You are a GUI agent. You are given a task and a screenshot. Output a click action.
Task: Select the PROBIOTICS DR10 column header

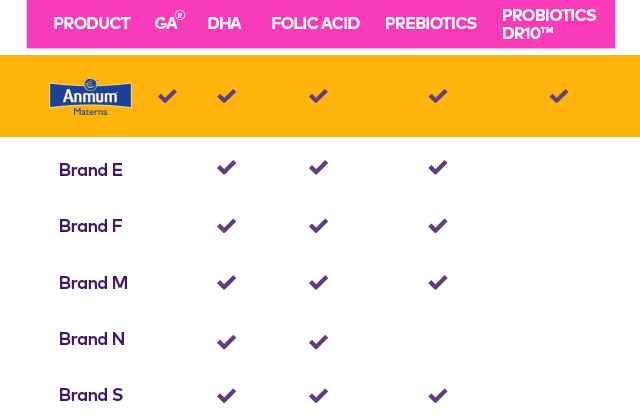[549, 24]
